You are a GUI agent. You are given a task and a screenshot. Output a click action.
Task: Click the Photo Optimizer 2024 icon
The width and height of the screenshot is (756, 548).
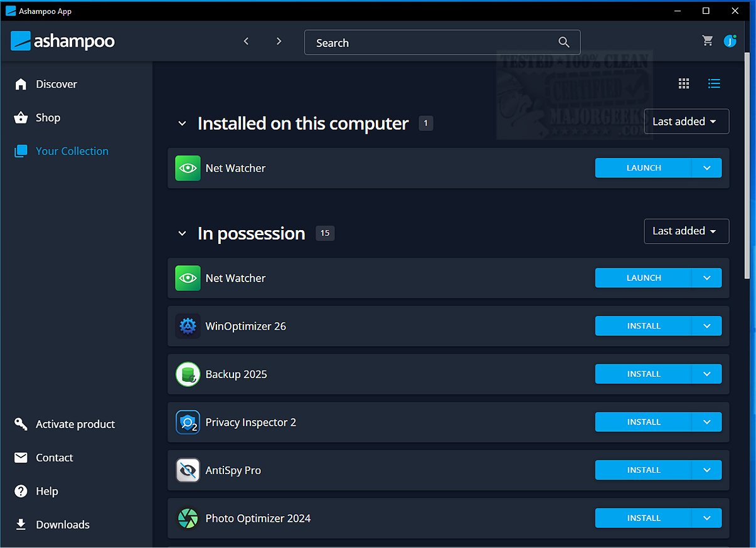click(x=188, y=519)
